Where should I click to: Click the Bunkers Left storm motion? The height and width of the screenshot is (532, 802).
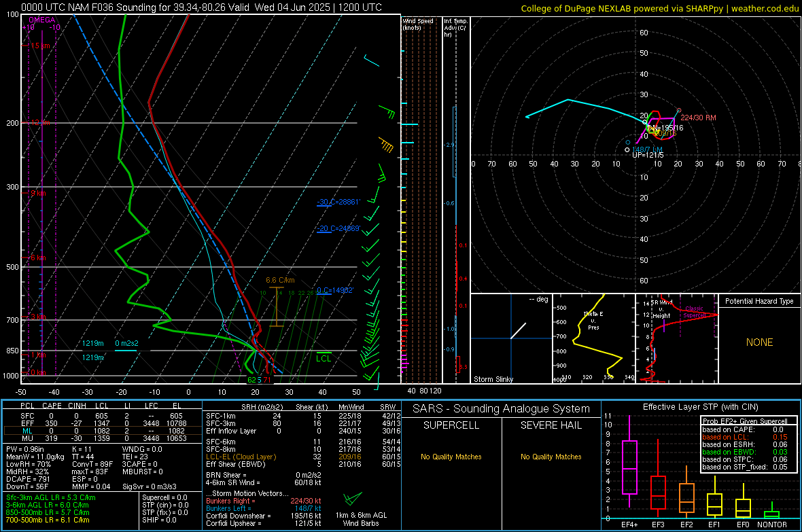264,508
